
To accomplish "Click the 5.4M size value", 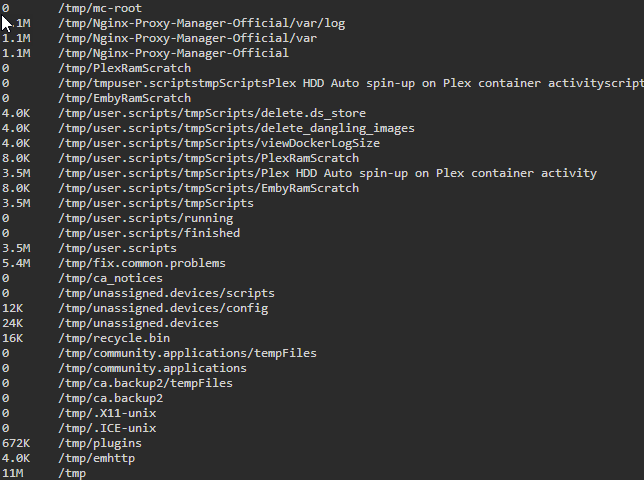I will pyautogui.click(x=16, y=263).
